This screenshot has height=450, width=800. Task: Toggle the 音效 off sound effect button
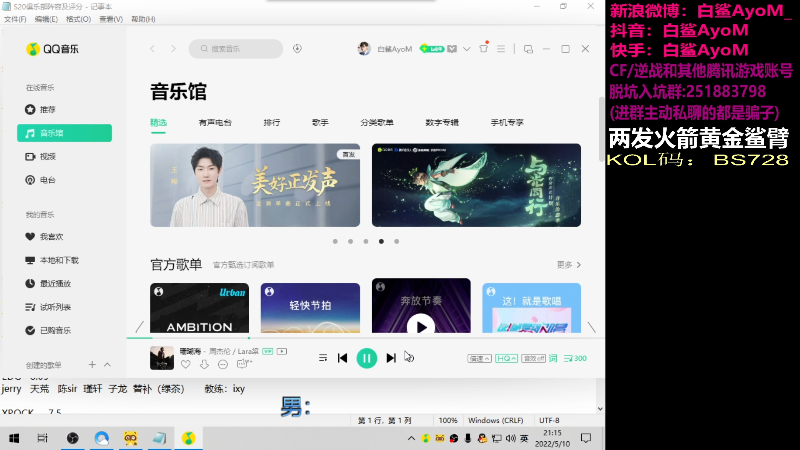point(533,359)
